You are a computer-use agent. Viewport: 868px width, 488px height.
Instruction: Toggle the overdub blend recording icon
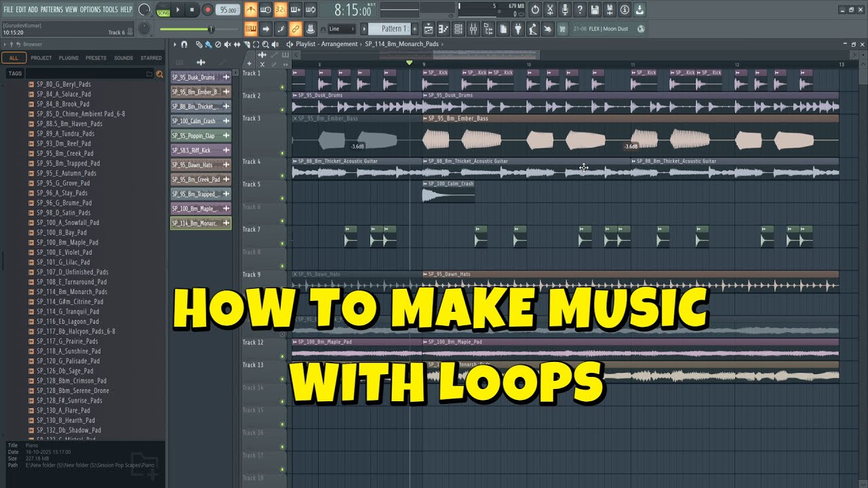[x=296, y=10]
